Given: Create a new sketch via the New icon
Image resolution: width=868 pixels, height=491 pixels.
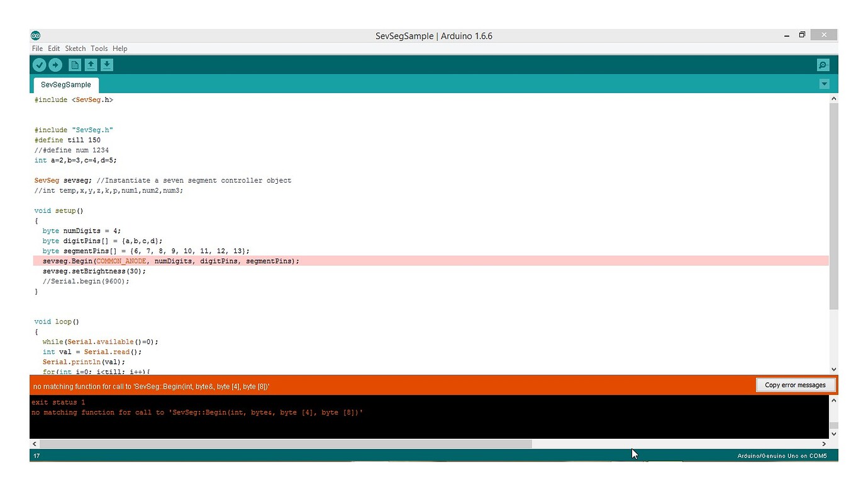Looking at the screenshot, I should click(75, 64).
